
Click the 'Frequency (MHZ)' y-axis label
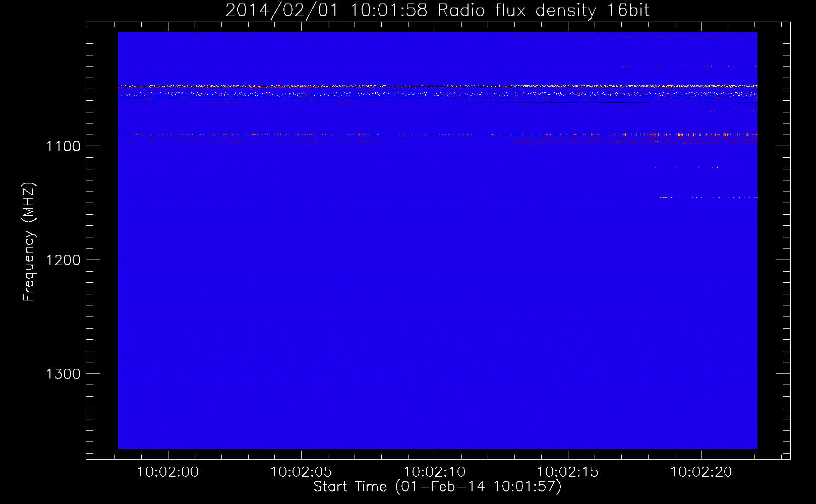click(29, 241)
